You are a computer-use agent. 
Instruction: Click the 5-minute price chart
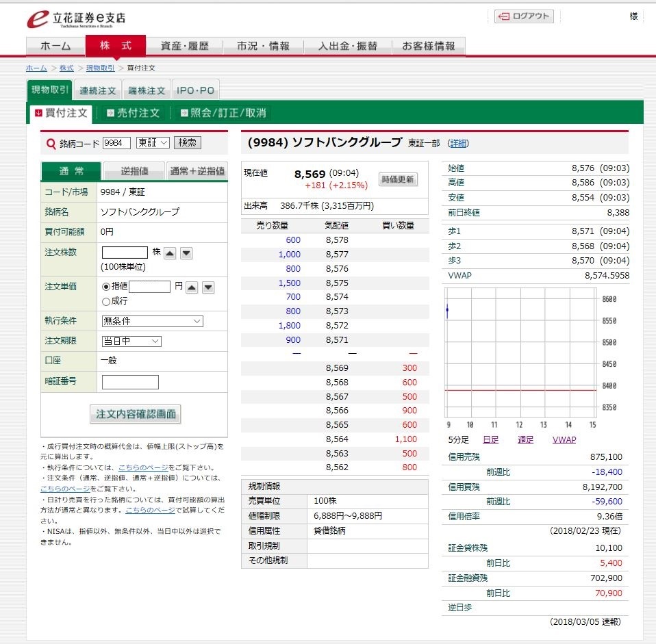[521, 352]
